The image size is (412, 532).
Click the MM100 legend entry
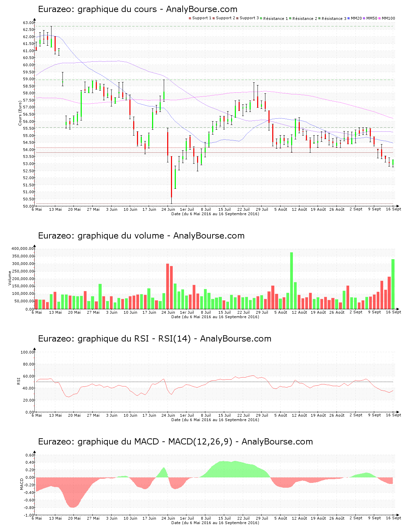387,18
